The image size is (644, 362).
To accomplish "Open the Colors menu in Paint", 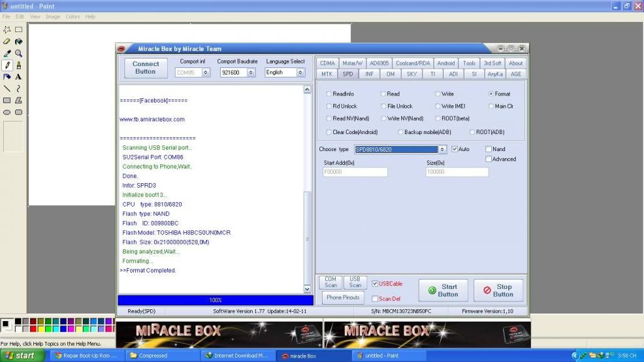I will [73, 16].
